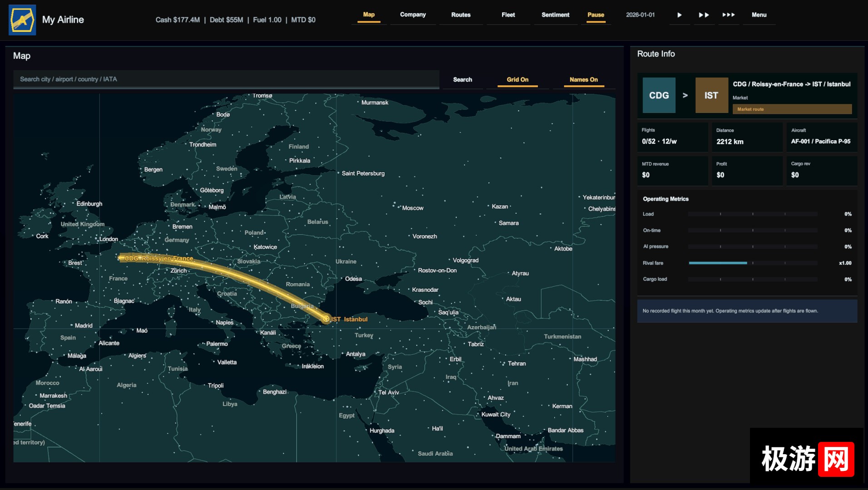Screen dimensions: 868x490
Task: Open the Fleet tab
Action: [x=508, y=15]
